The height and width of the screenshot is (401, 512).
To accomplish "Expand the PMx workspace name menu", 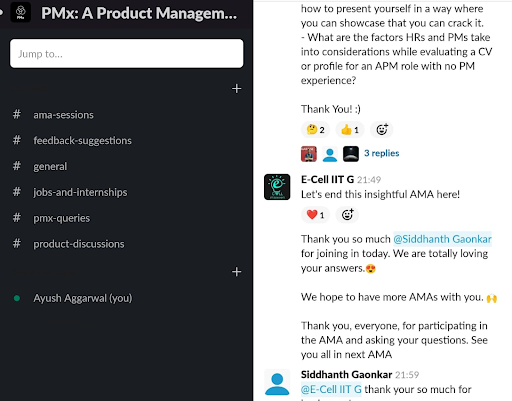I will coord(139,13).
